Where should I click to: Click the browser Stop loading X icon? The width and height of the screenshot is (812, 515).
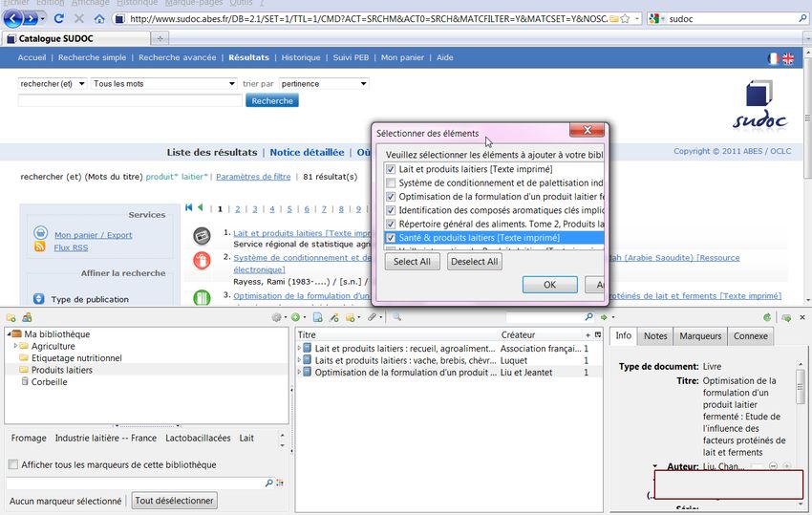coord(78,19)
